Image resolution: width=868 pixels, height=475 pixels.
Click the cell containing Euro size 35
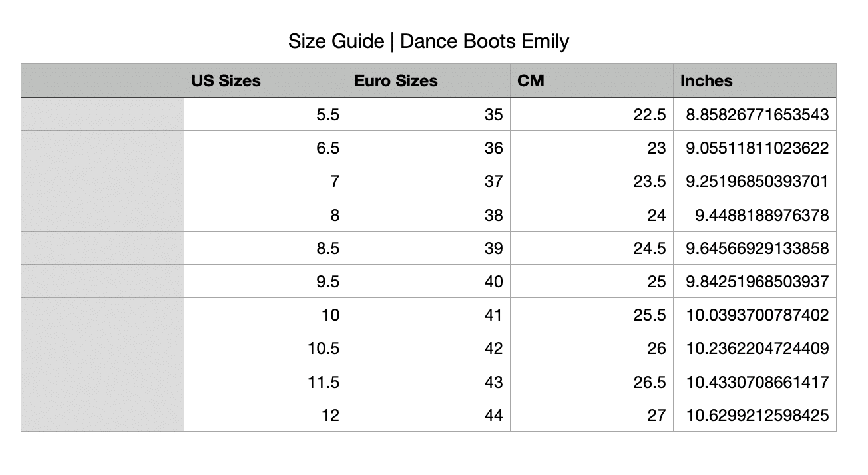495,114
